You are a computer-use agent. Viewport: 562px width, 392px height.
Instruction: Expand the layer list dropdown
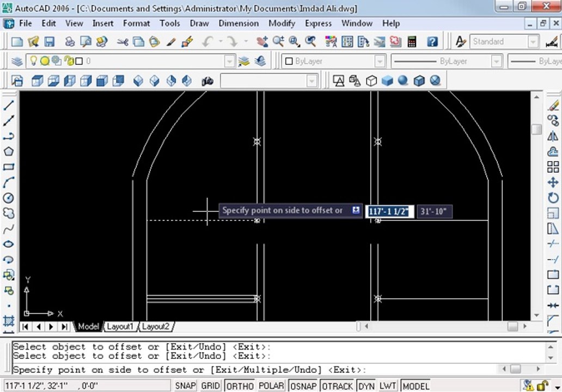point(229,62)
